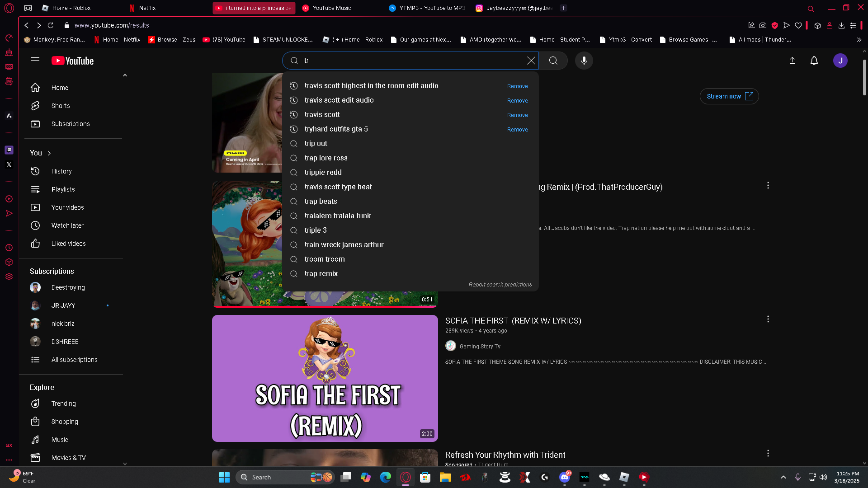Reload the page with the refresh button
Viewport: 868px width, 488px height.
point(51,25)
